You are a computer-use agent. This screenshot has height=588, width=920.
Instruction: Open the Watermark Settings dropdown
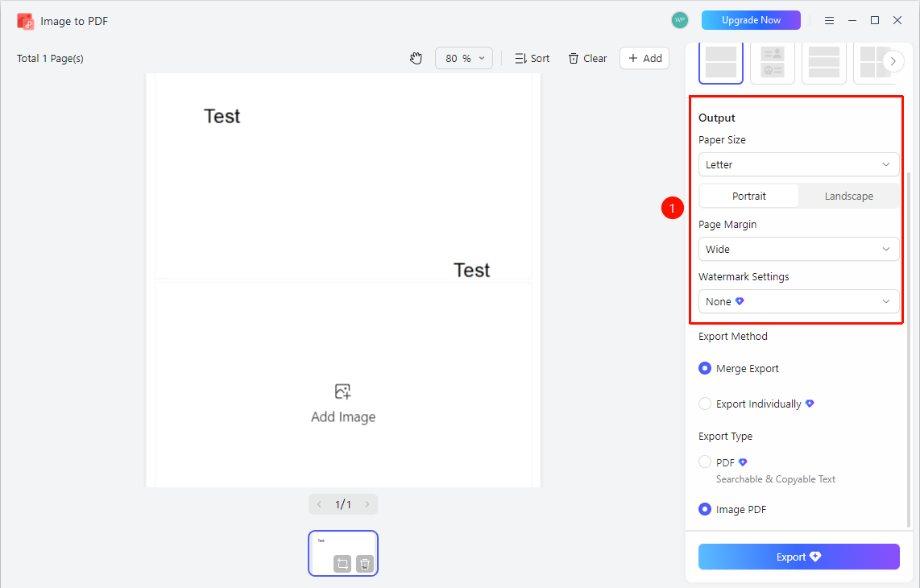point(798,301)
